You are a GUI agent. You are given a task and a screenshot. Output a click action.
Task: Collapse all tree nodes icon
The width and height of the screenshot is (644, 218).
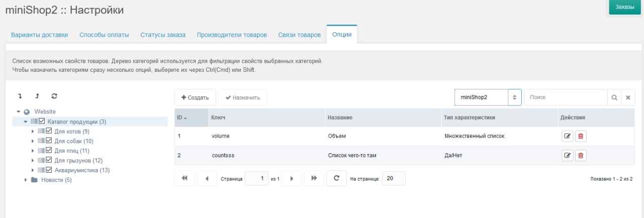[x=37, y=96]
